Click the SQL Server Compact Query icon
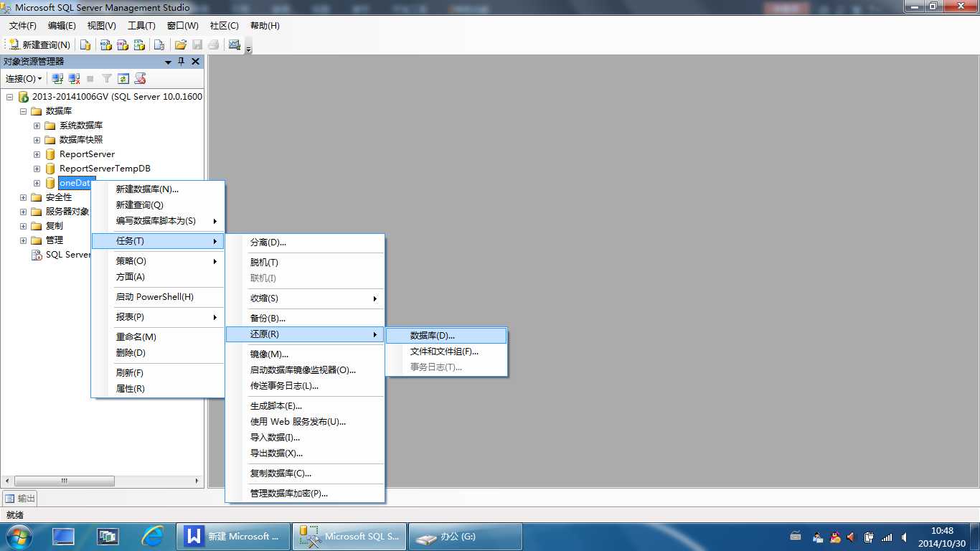The height and width of the screenshot is (551, 980). [x=159, y=44]
